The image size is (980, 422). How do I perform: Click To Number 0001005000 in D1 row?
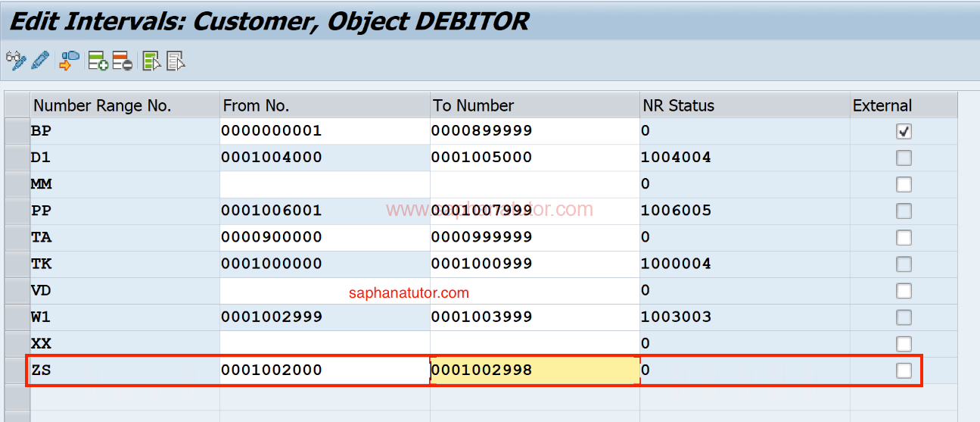(534, 158)
